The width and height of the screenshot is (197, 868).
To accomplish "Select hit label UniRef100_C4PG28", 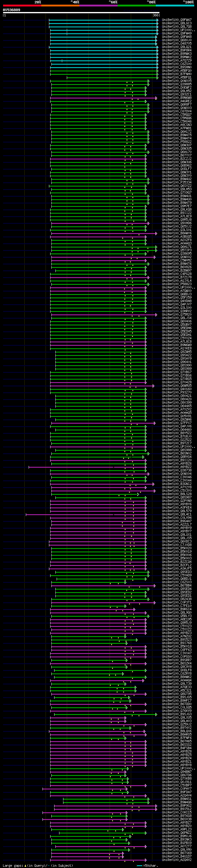I will tap(177, 274).
